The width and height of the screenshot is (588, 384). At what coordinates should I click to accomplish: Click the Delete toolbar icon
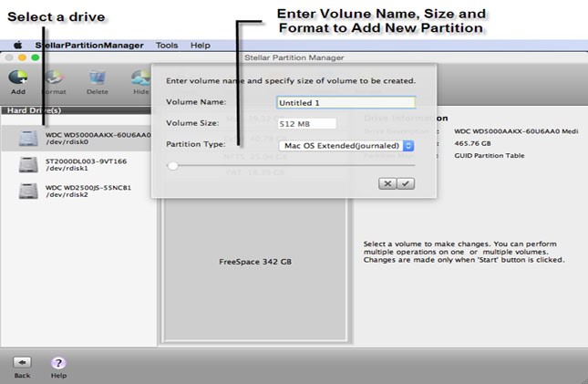pos(98,78)
